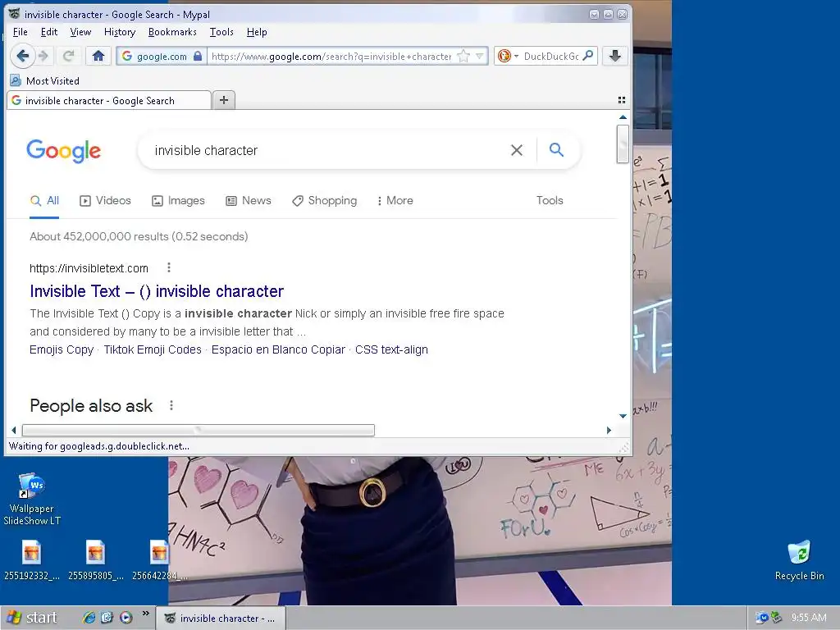This screenshot has width=840, height=630.
Task: Select the 255192332 image file on desktop
Action: coord(32,560)
